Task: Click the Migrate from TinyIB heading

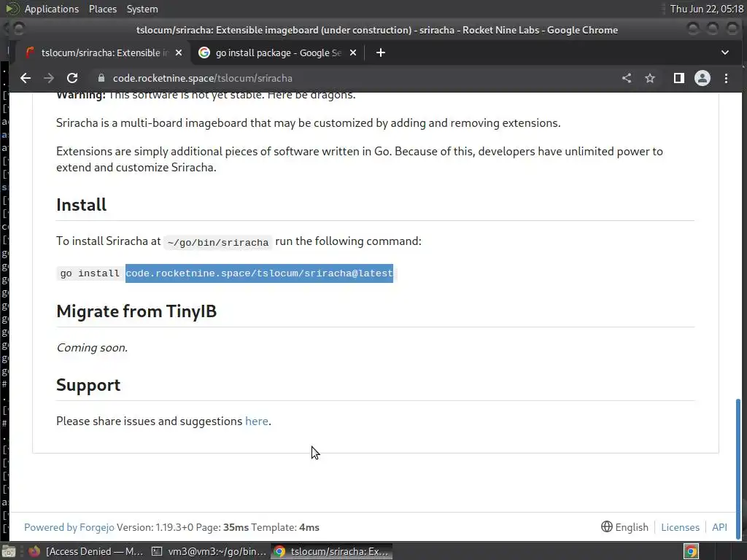Action: click(x=136, y=311)
